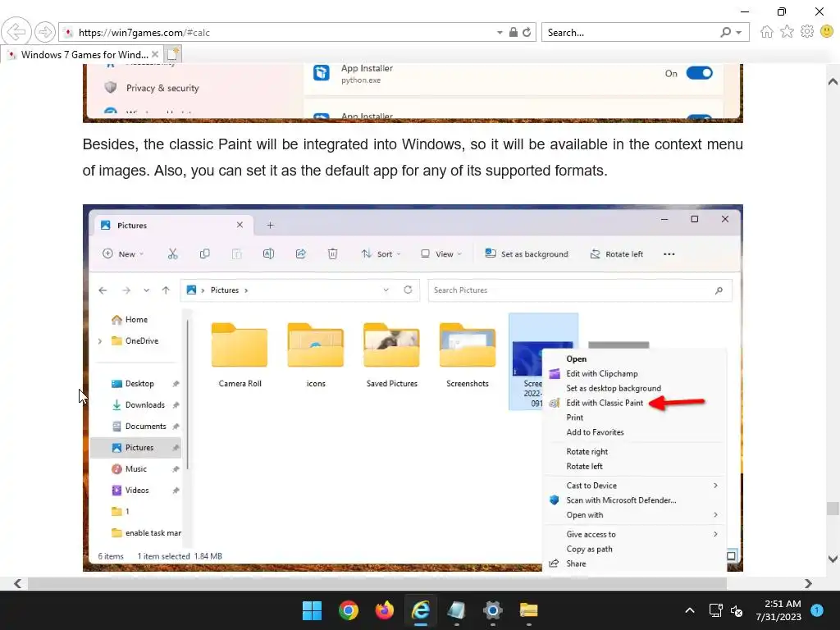The width and height of the screenshot is (840, 630).
Task: Click the search magnifier icon in browser
Action: point(725,32)
